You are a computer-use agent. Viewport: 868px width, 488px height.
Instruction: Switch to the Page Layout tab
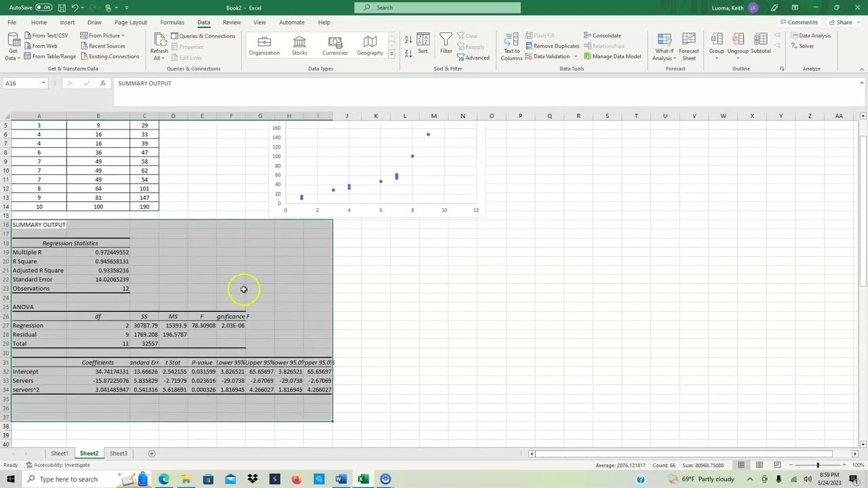point(131,22)
